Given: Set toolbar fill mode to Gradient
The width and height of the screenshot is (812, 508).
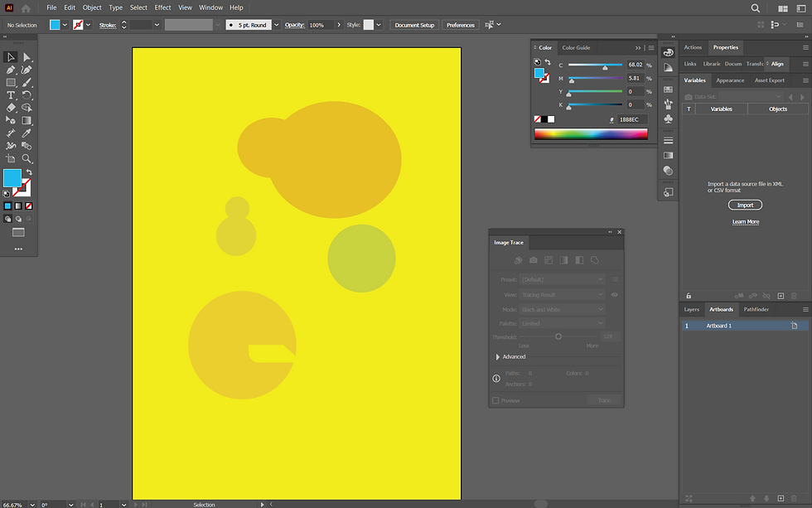Looking at the screenshot, I should click(18, 206).
